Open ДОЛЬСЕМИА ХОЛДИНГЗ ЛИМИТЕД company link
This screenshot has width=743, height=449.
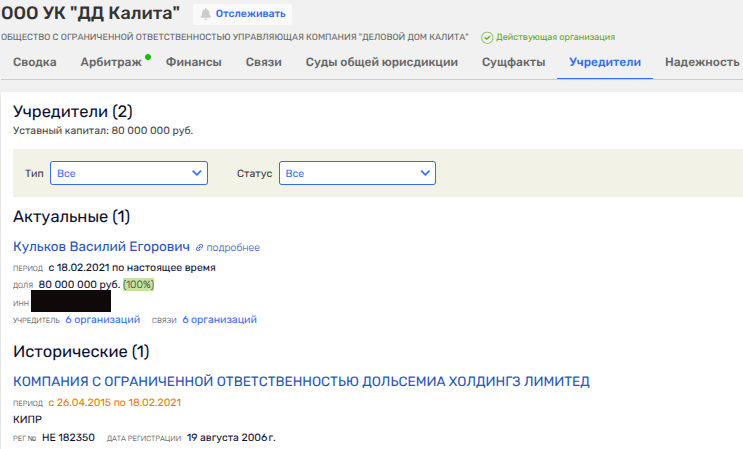(x=301, y=381)
